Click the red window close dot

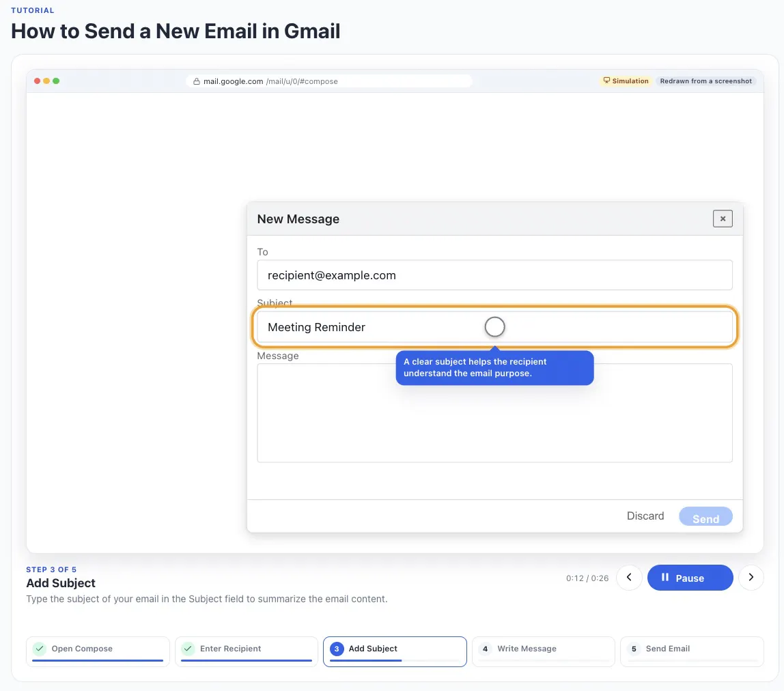37,81
